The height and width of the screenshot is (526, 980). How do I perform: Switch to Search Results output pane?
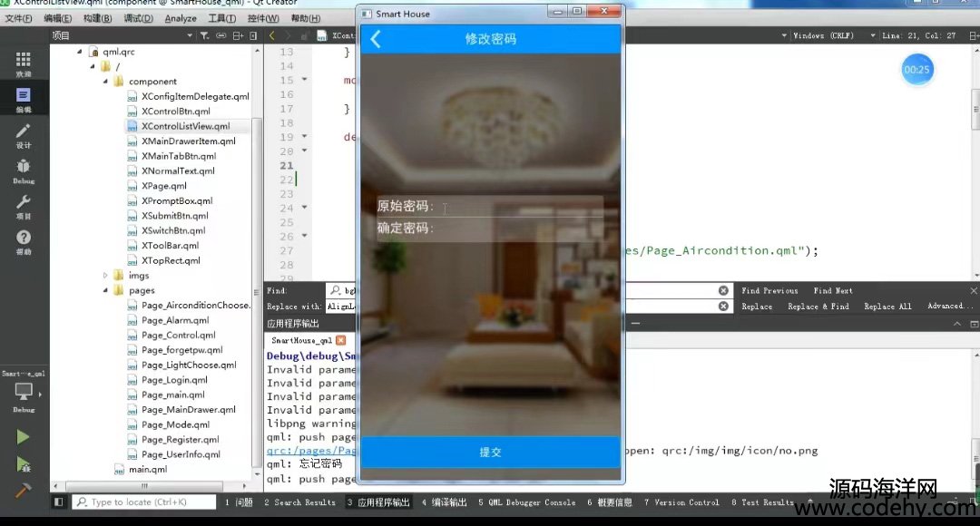click(299, 502)
